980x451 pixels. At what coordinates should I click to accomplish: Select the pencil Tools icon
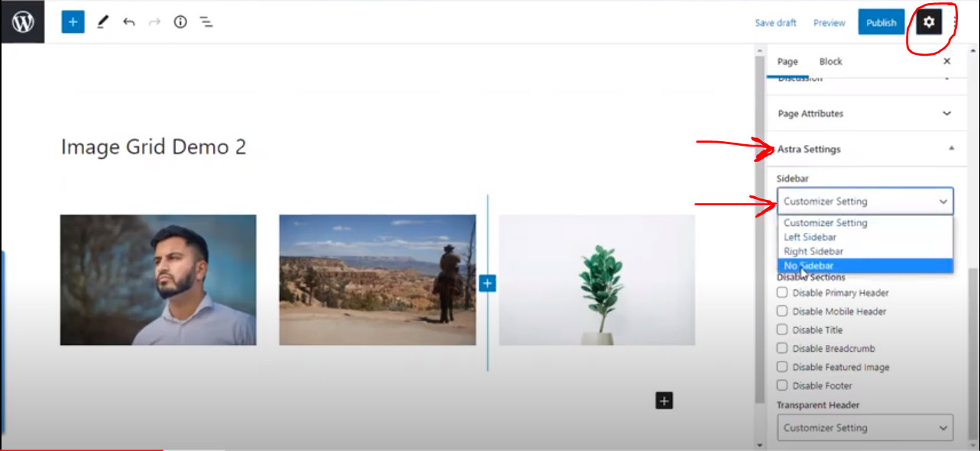[102, 22]
